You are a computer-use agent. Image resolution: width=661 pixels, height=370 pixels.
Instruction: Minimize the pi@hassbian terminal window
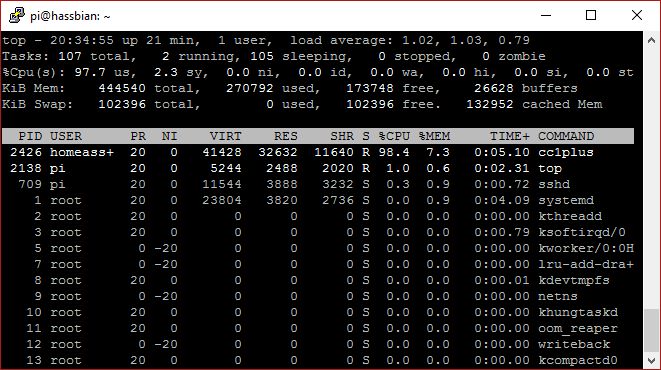(546, 16)
